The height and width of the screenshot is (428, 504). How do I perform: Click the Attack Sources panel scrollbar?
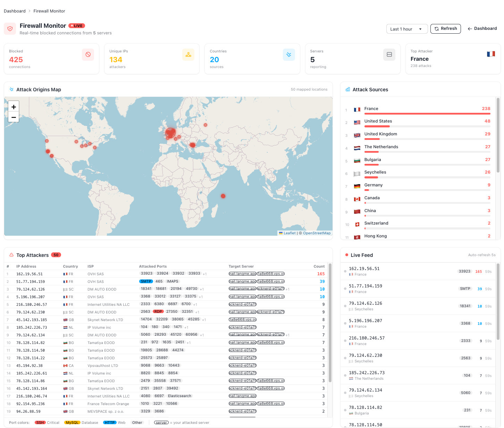(498, 135)
